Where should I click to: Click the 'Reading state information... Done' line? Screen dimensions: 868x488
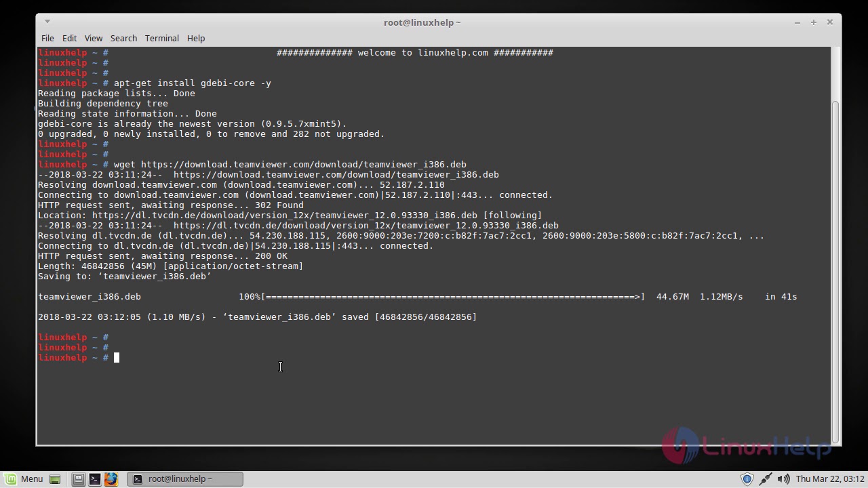click(x=127, y=114)
